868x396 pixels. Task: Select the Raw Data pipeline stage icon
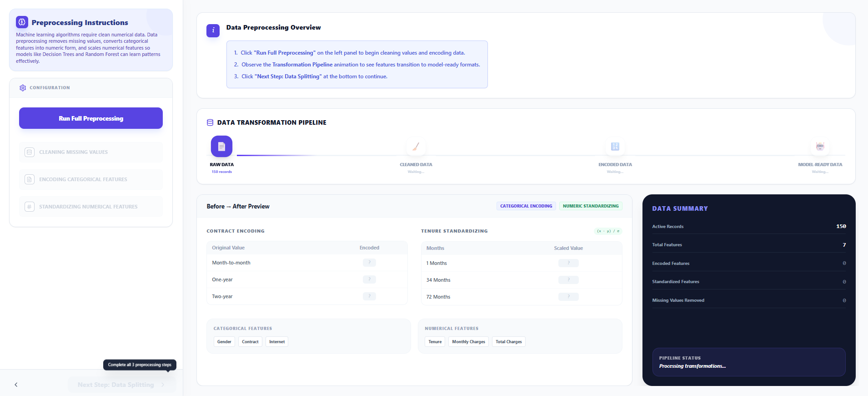(221, 146)
